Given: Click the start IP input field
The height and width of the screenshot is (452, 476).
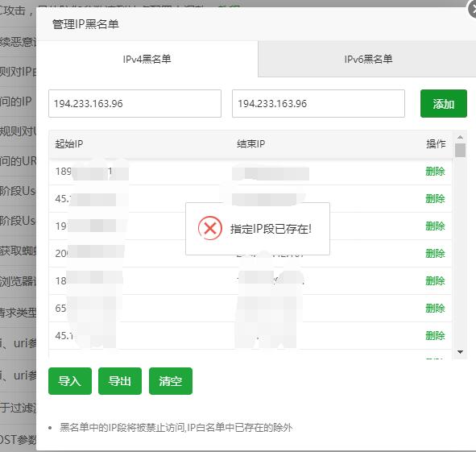Looking at the screenshot, I should click(x=135, y=104).
